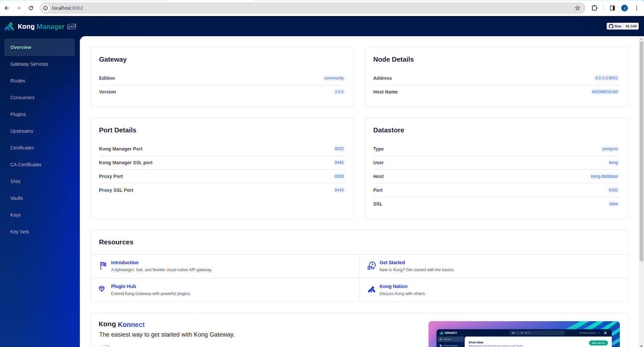Click the Plugin Hub plug icon
The width and height of the screenshot is (644, 347).
(102, 289)
